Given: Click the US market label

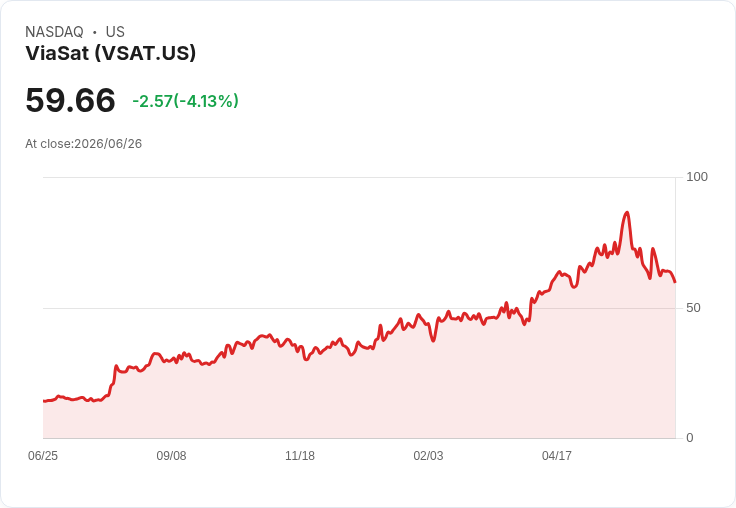Looking at the screenshot, I should [x=115, y=32].
